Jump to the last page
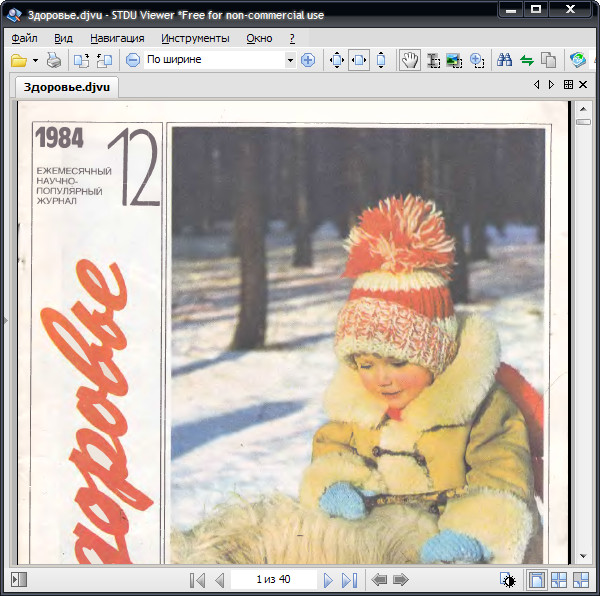600x596 pixels. [350, 580]
